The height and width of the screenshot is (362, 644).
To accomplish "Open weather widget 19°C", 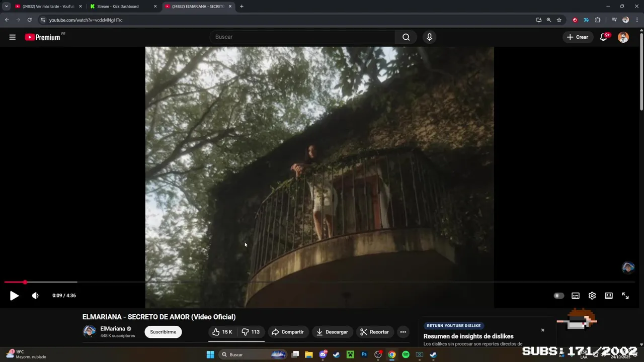I will [x=26, y=354].
